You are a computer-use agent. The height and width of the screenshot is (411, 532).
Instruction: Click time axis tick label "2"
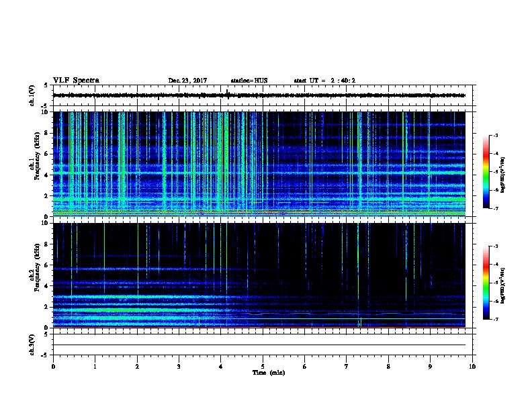click(137, 367)
